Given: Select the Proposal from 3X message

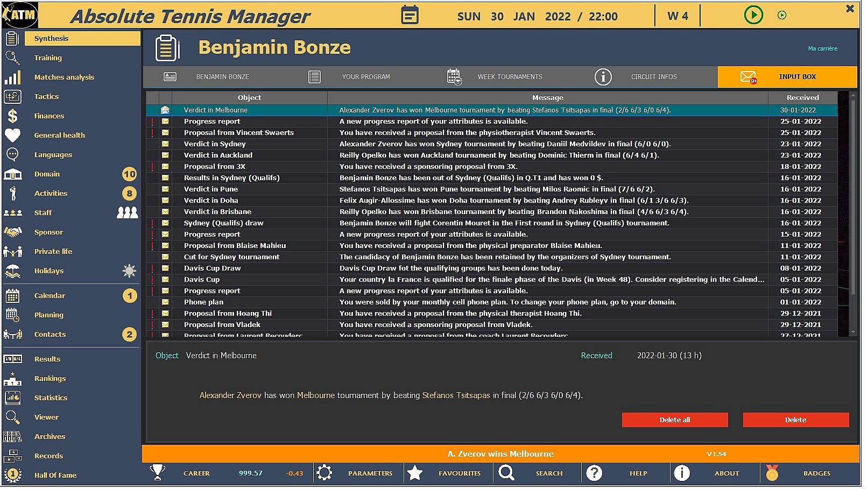Looking at the screenshot, I should click(x=492, y=167).
